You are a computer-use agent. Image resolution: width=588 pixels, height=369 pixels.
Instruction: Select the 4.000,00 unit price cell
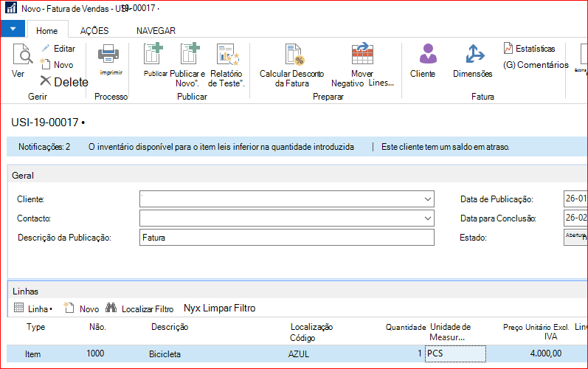(x=546, y=354)
